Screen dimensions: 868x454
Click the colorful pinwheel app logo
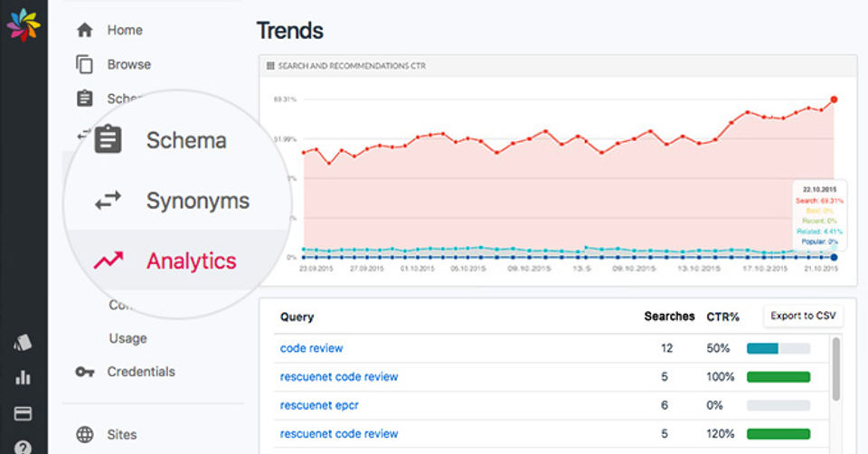click(24, 24)
